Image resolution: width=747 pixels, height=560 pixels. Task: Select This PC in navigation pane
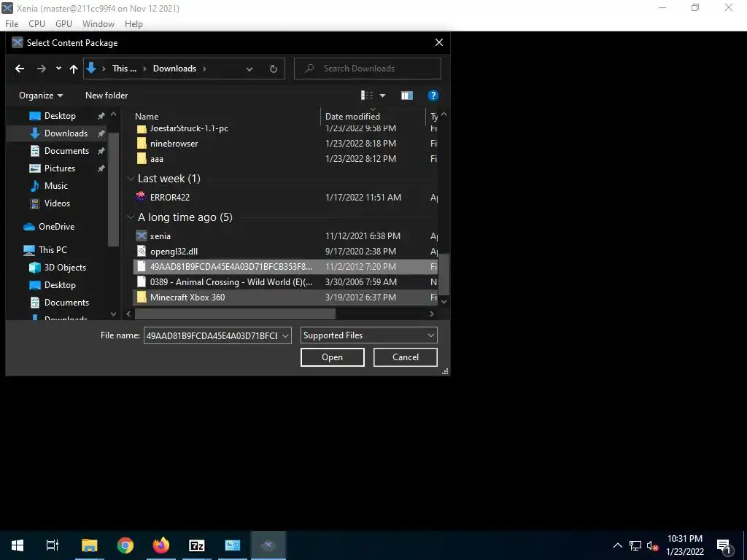point(53,249)
